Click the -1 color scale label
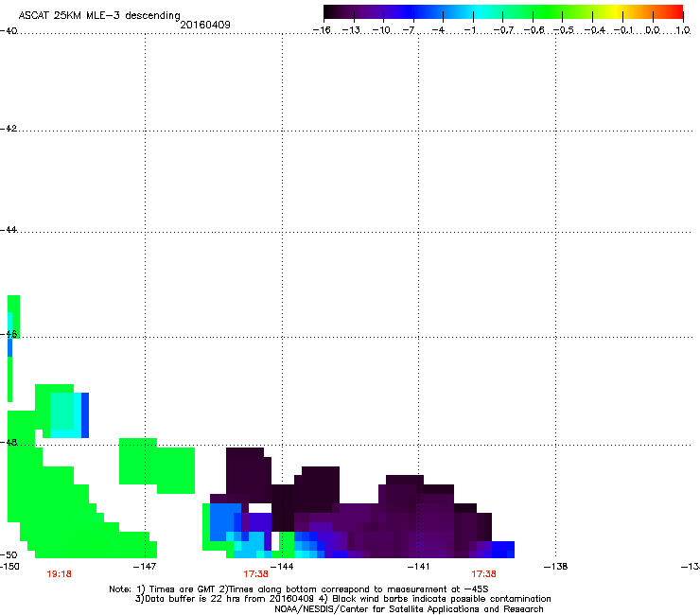 tap(469, 30)
